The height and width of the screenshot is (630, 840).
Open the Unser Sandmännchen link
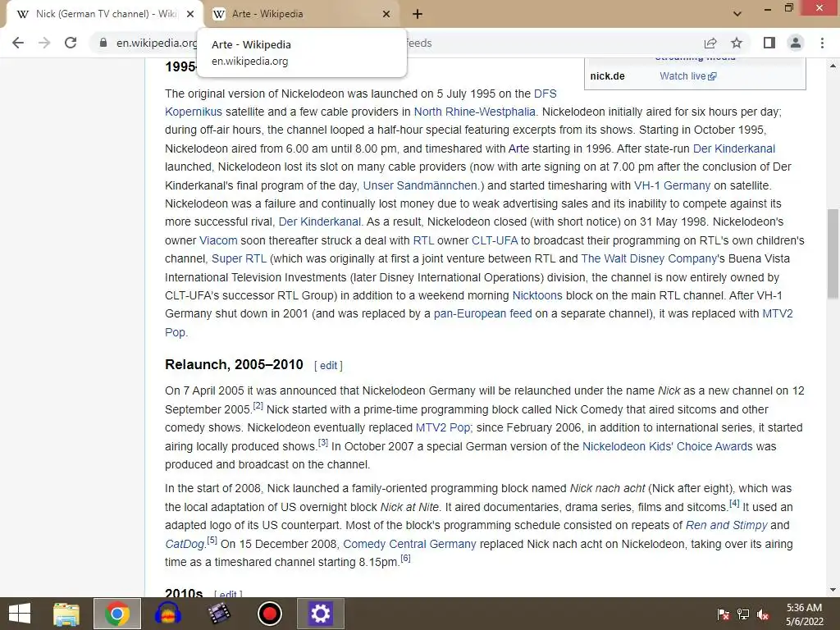point(421,185)
